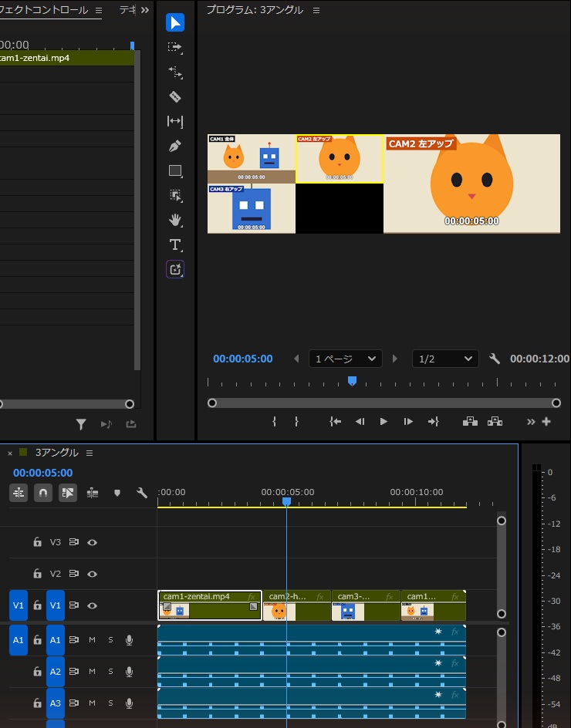Go to previous multicam page arrow
571x728 pixels.
pos(296,359)
